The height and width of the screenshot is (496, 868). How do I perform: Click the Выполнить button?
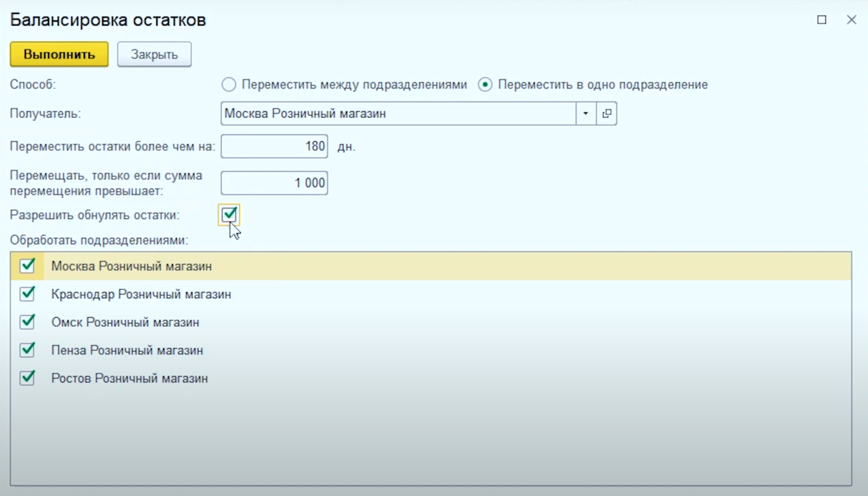tap(59, 54)
